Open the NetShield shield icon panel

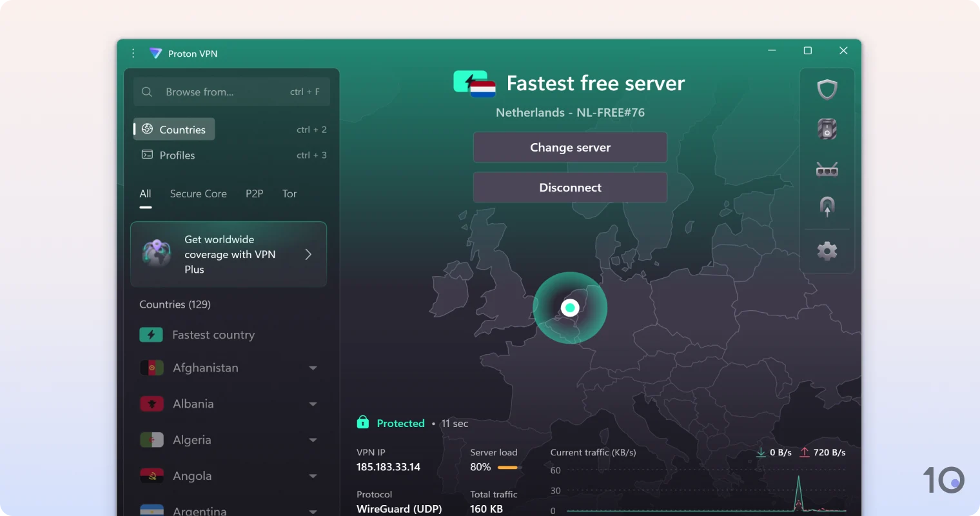[x=827, y=89]
